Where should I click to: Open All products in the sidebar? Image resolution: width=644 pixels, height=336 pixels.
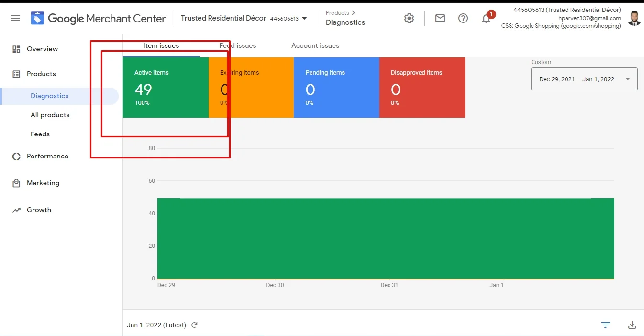click(50, 115)
